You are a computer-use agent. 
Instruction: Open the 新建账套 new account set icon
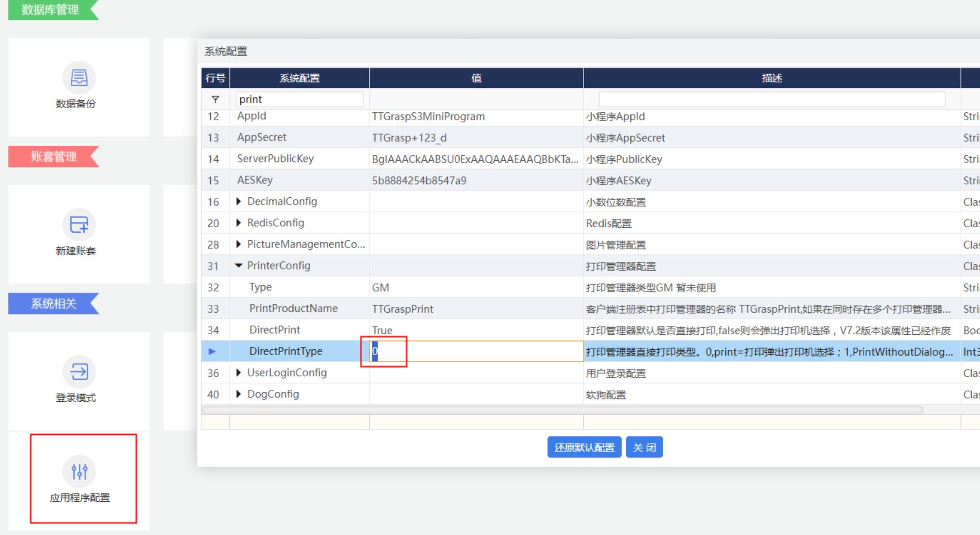click(79, 225)
